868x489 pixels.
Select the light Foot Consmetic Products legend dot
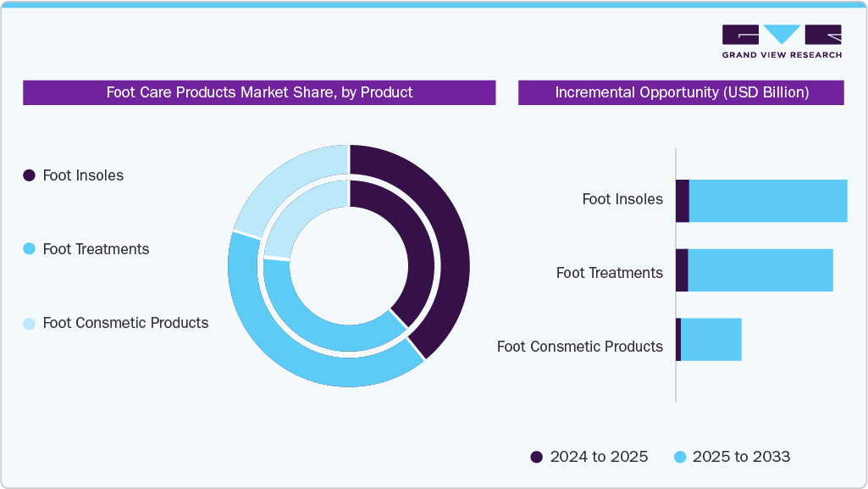tap(29, 323)
